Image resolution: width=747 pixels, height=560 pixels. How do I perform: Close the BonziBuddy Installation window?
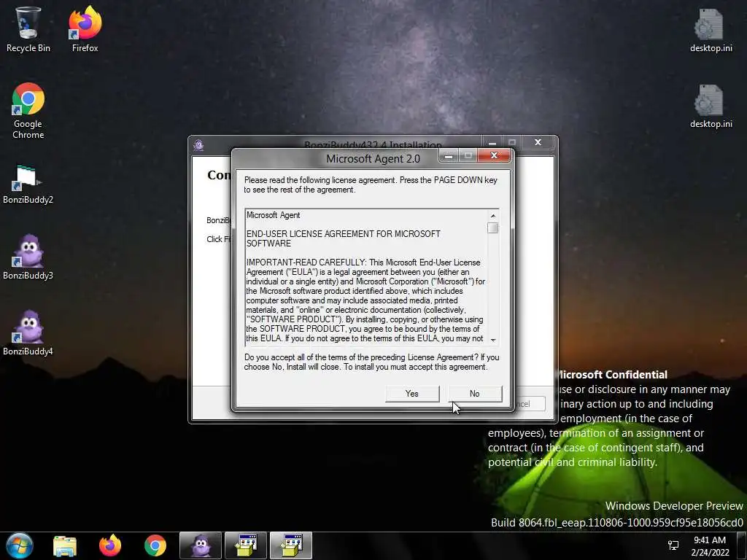pos(538,142)
